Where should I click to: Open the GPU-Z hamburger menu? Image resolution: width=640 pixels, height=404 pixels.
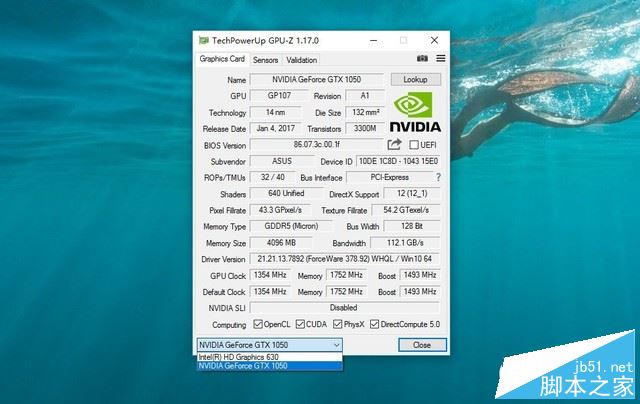(x=441, y=58)
